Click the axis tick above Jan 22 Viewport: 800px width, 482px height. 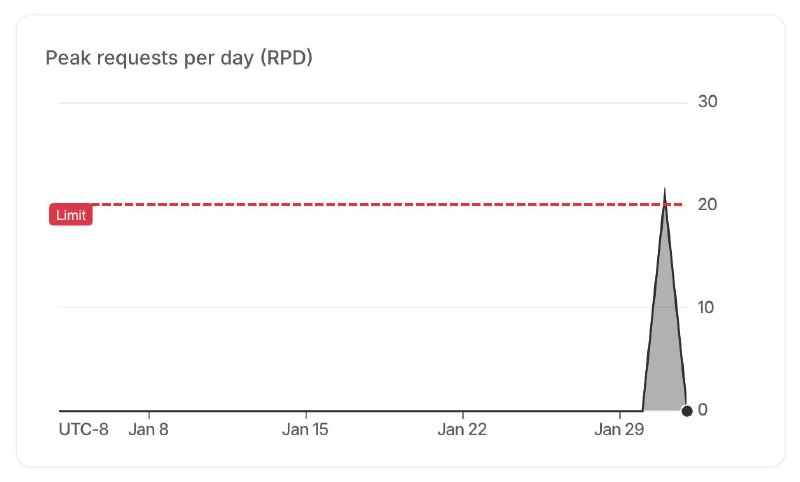pos(463,413)
